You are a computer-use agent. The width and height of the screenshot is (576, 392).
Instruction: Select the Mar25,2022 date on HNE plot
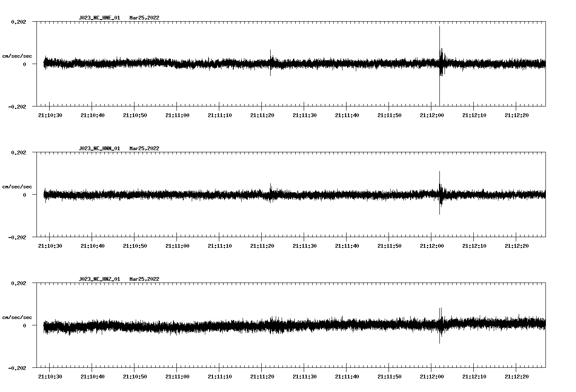point(145,18)
